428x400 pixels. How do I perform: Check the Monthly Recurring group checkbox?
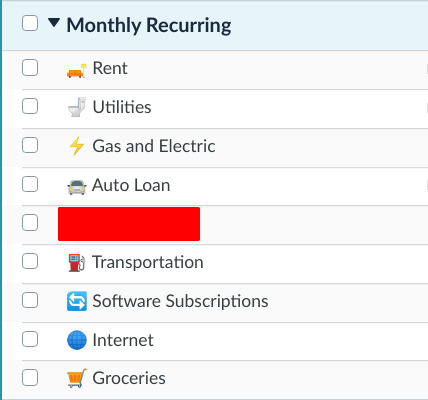tap(30, 23)
